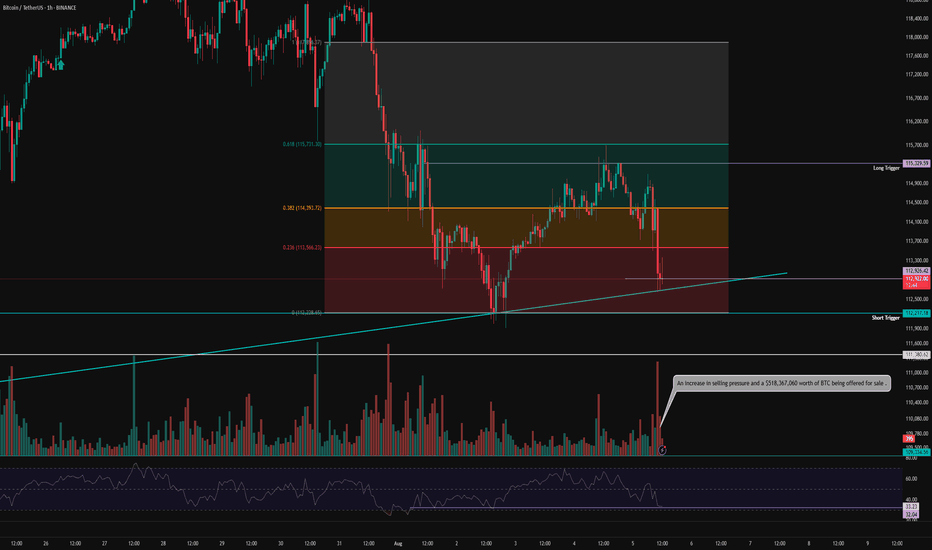The image size is (932, 550).
Task: Click the Short Trigger line label
Action: coord(885,318)
